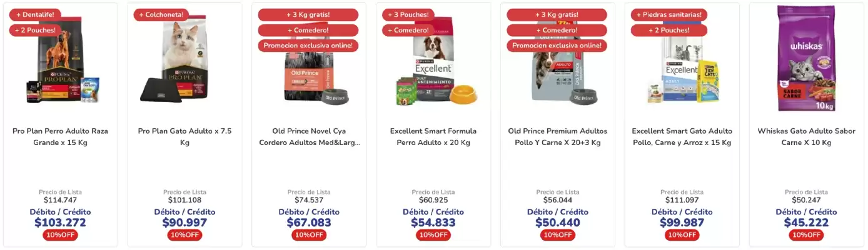This screenshot has height=250, width=868.
Task: Click 10%OFF badge under $99.987 price
Action: [682, 235]
